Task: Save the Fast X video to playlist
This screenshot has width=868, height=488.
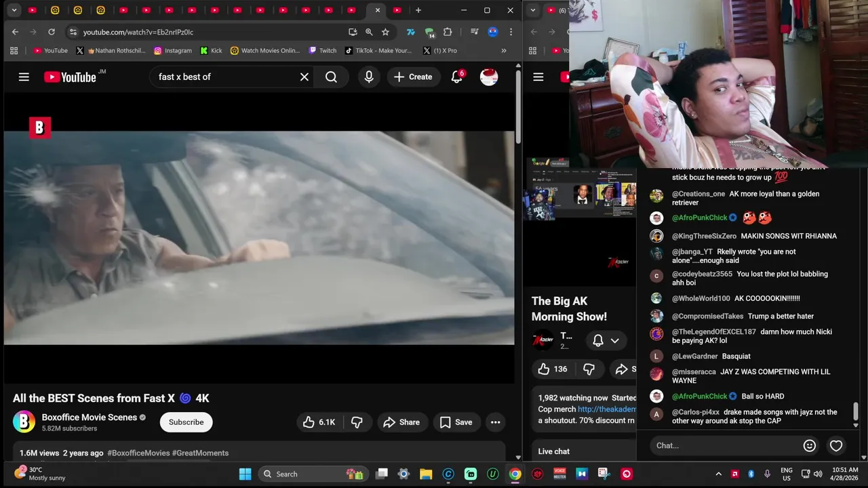Action: point(456,422)
